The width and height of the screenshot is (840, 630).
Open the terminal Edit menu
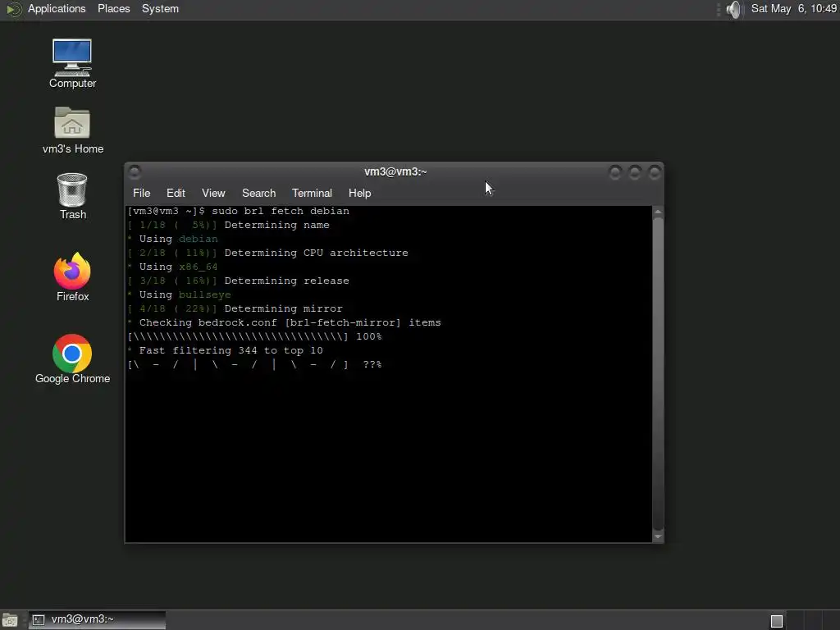[176, 194]
